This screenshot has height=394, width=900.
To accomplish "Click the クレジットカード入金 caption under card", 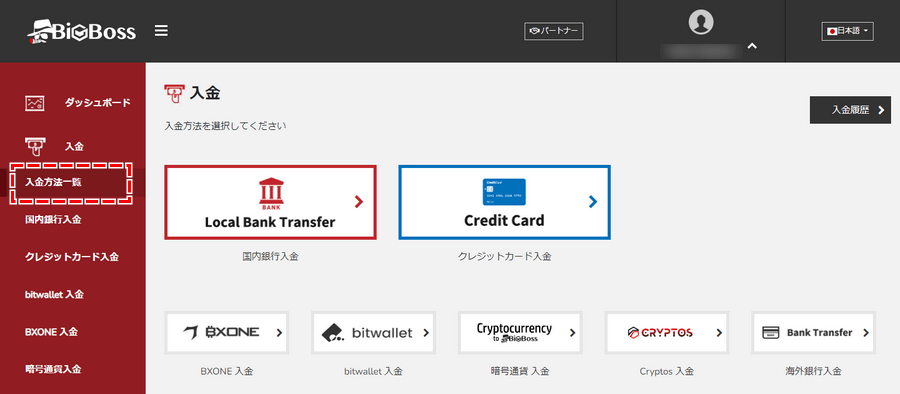I will click(505, 257).
